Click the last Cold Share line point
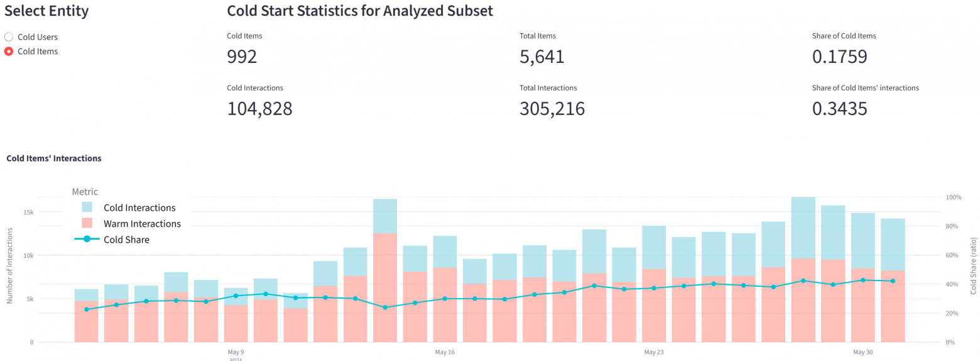Image resolution: width=980 pixels, height=361 pixels. click(x=893, y=281)
